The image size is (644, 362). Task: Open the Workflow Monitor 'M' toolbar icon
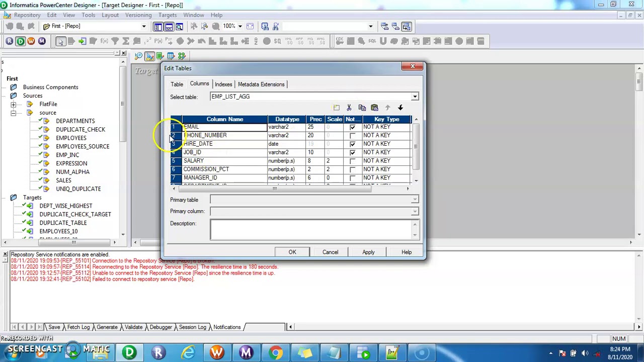pos(42,41)
